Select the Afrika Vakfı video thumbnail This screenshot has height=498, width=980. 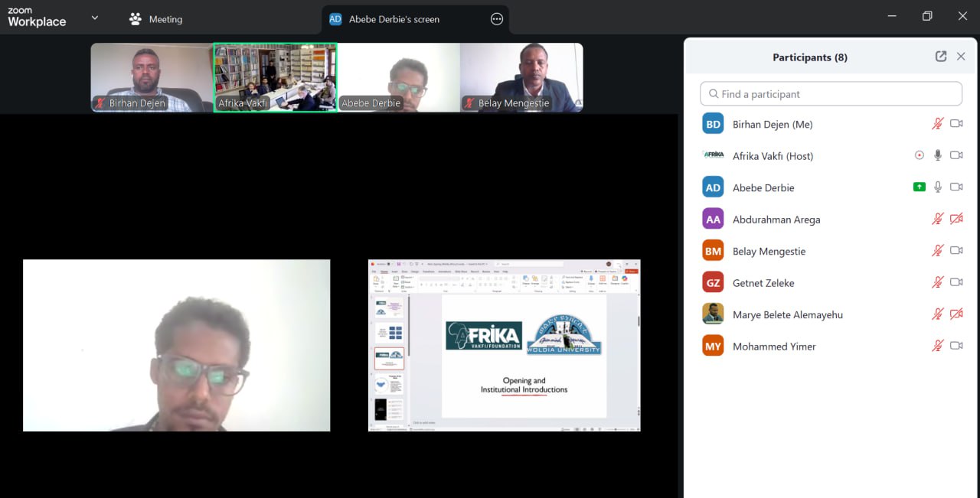(275, 77)
